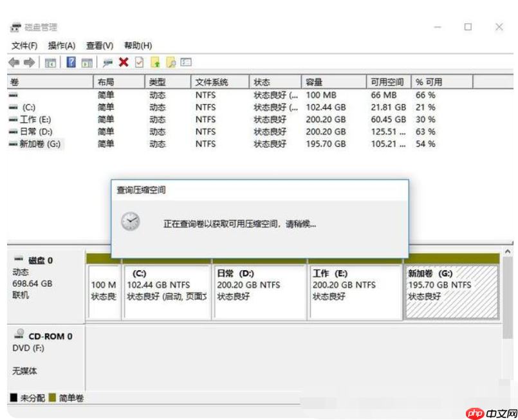Image resolution: width=518 pixels, height=420 pixels.
Task: Select the 日常 (D:) volume in list
Action: [36, 132]
